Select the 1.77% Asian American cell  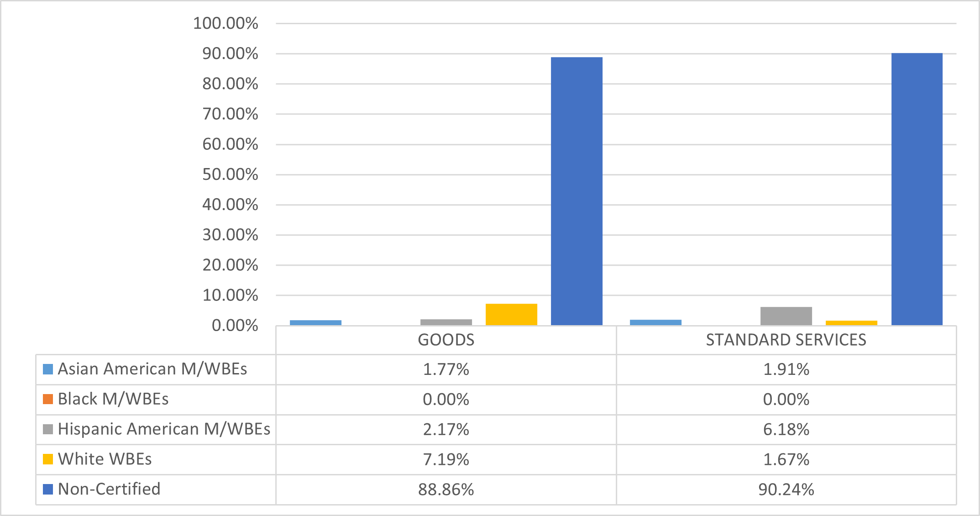446,369
